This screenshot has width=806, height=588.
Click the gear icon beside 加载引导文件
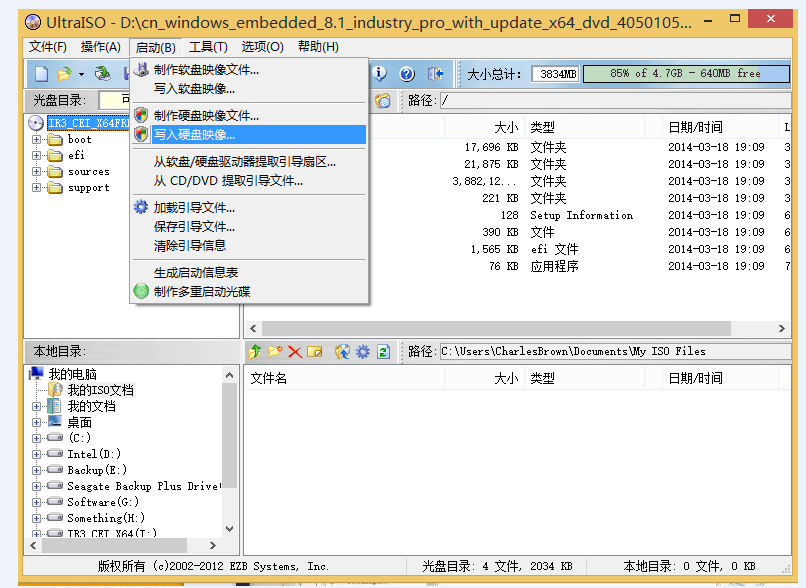click(140, 207)
